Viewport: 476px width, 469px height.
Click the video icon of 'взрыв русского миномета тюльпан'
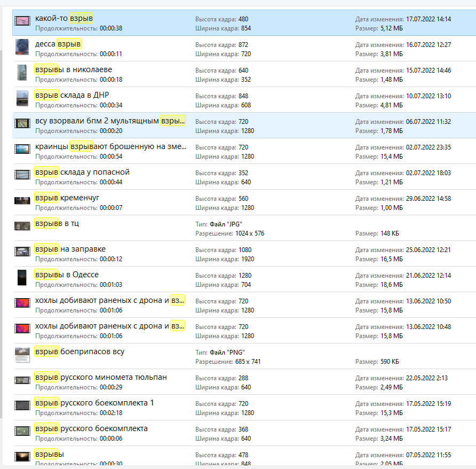(22, 380)
